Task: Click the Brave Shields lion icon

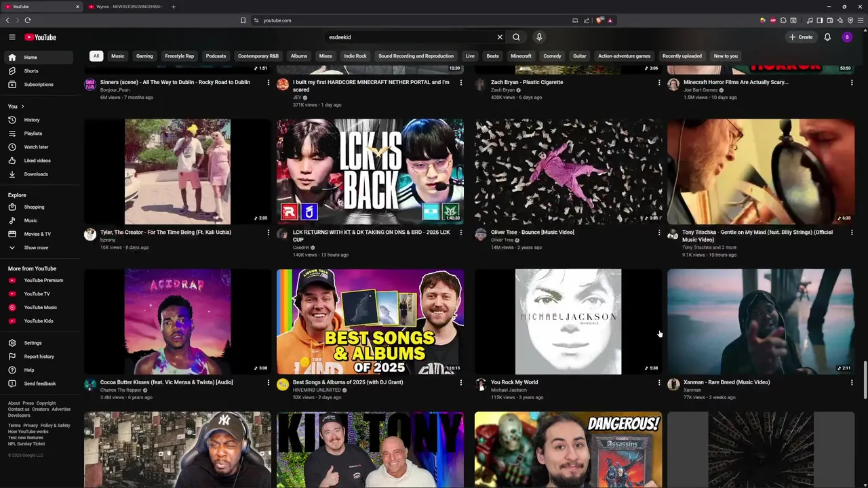Action: click(599, 20)
